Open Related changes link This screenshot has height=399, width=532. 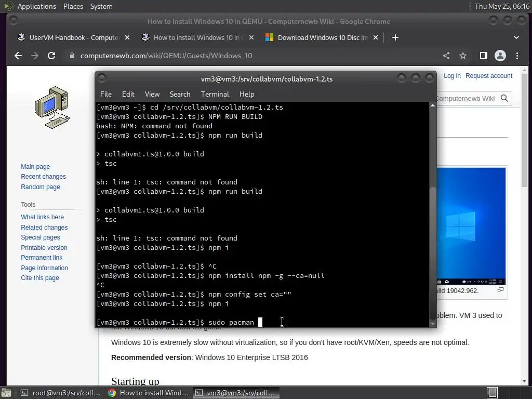44,228
